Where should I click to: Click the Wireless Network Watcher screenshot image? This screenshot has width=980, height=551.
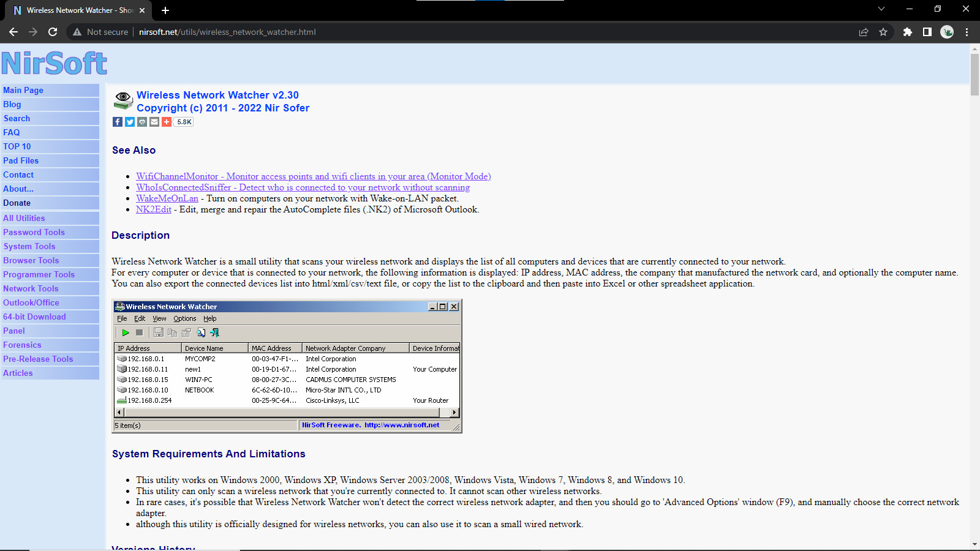pyautogui.click(x=287, y=366)
